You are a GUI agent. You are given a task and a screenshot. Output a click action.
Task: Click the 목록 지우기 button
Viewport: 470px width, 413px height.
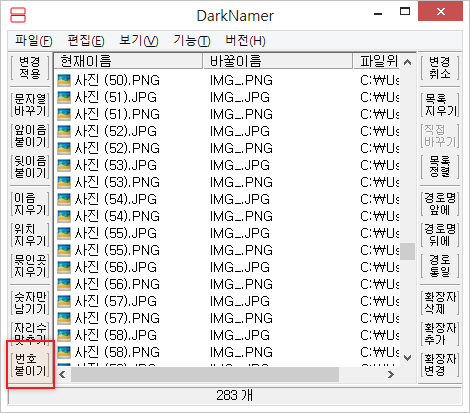(440, 105)
